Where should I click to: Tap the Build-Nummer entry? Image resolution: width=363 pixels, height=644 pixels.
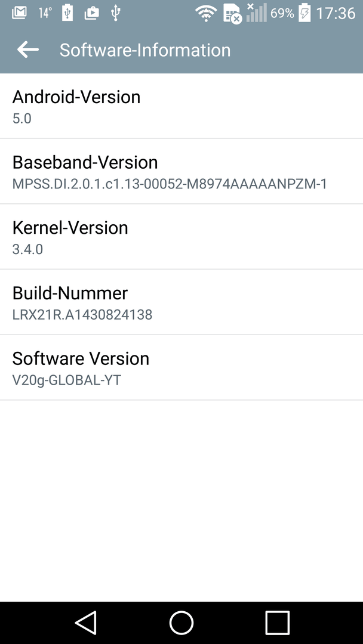click(x=181, y=302)
